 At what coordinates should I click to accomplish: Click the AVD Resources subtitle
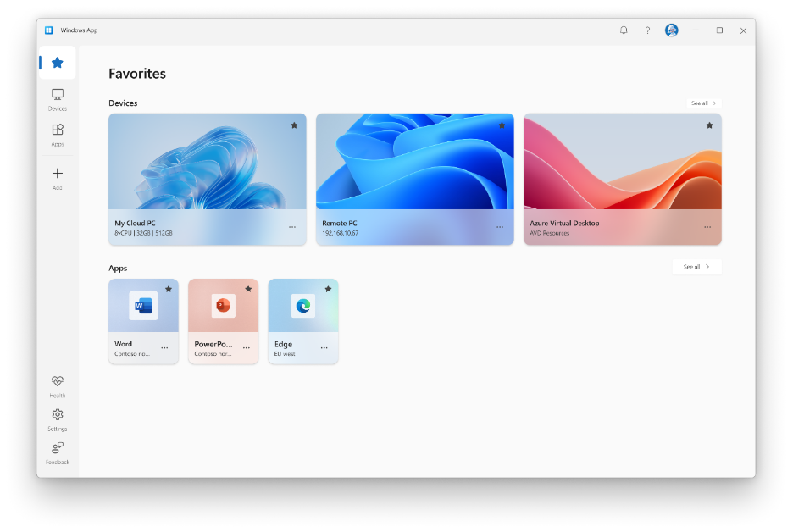[550, 233]
